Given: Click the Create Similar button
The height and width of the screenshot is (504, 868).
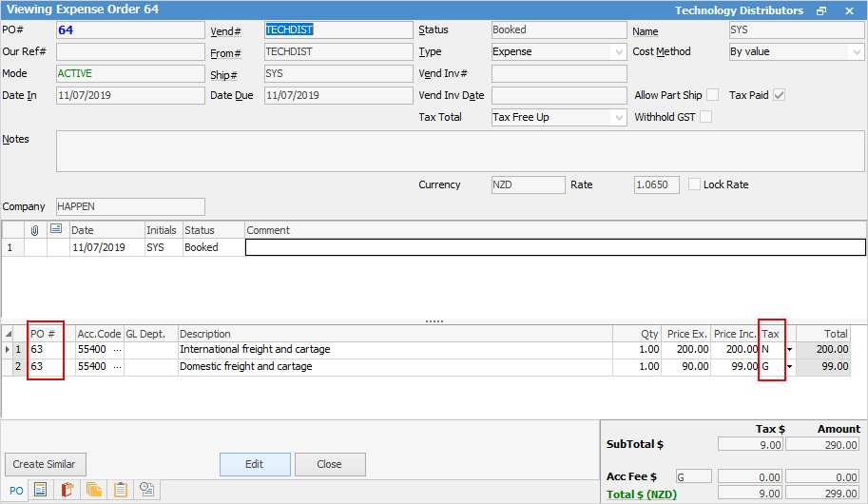Looking at the screenshot, I should (x=46, y=464).
